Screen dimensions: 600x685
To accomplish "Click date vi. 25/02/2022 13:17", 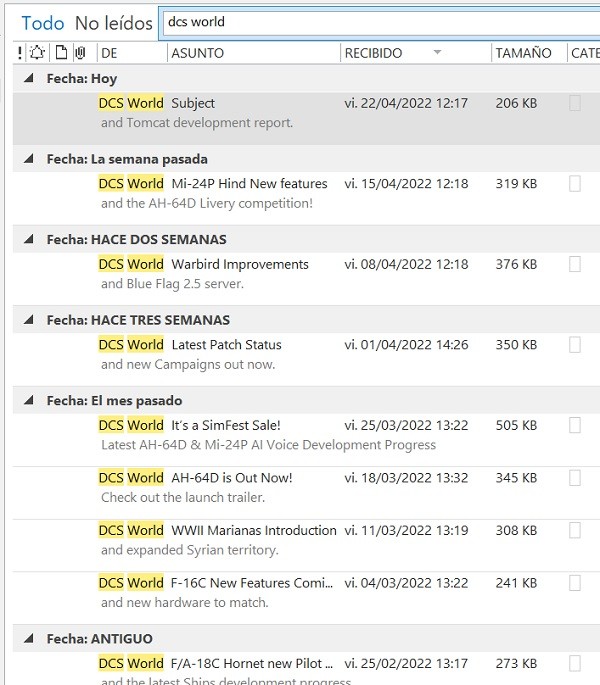I will click(406, 664).
